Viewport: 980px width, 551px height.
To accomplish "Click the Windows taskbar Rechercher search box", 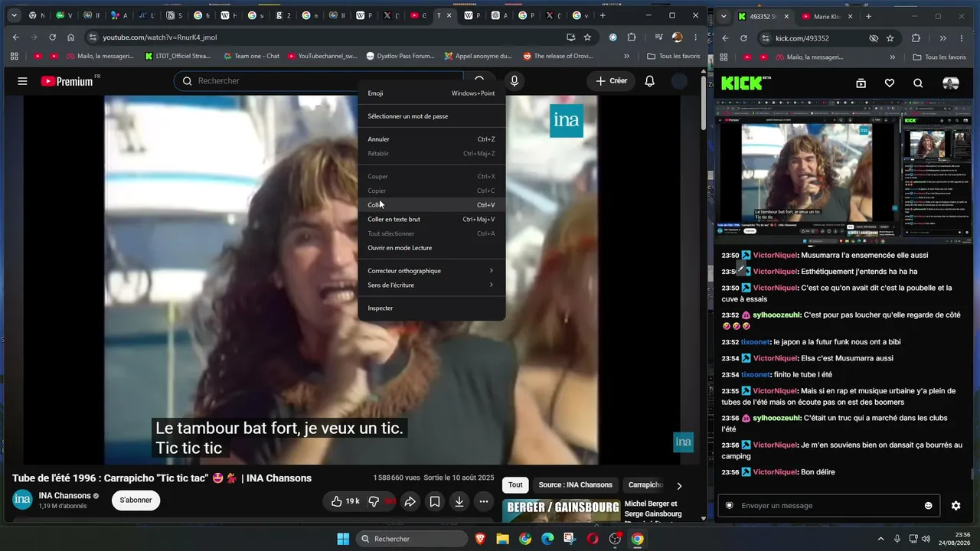I will [x=413, y=539].
